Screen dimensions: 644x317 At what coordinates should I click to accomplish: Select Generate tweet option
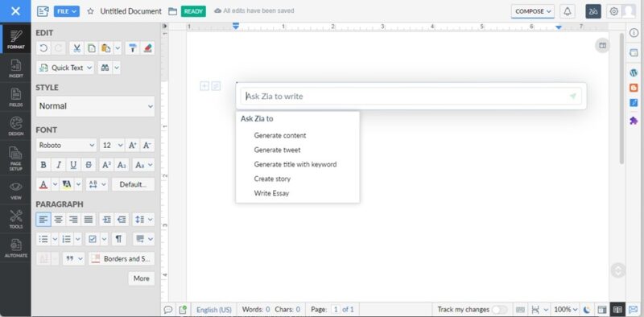(x=277, y=150)
